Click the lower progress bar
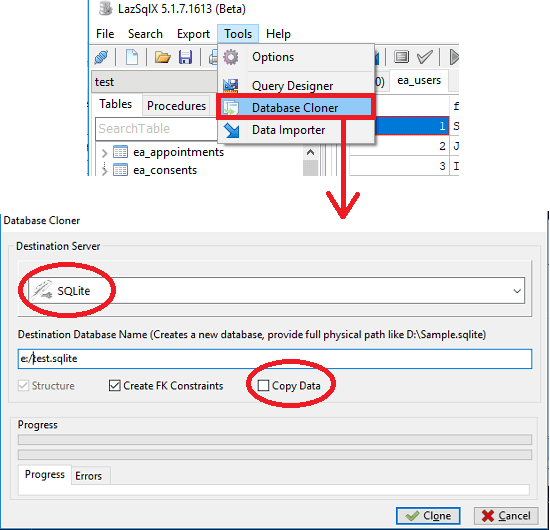 click(x=275, y=455)
